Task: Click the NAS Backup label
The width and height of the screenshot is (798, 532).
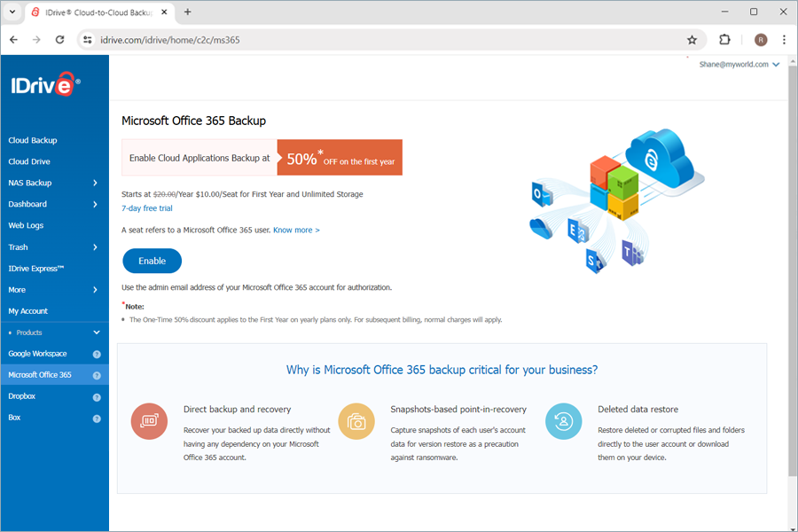Action: point(29,183)
